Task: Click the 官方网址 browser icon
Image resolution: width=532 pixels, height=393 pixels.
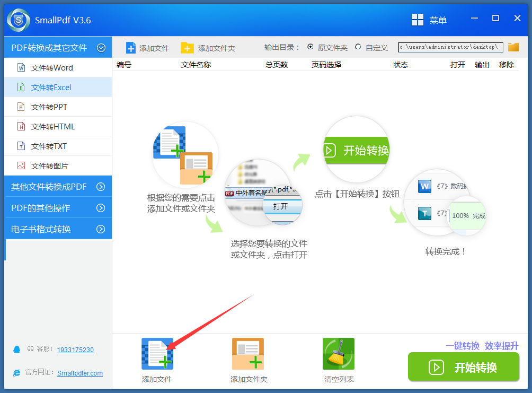Action: [16, 373]
